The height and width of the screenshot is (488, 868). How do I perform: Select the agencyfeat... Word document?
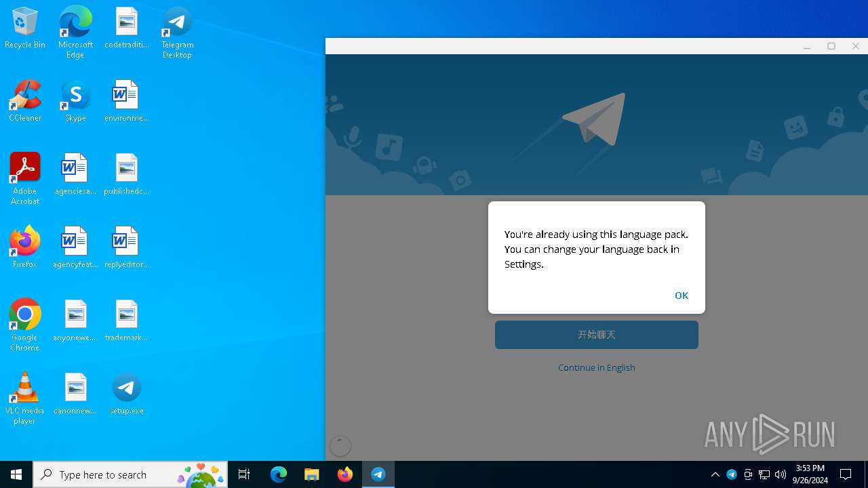(x=75, y=248)
